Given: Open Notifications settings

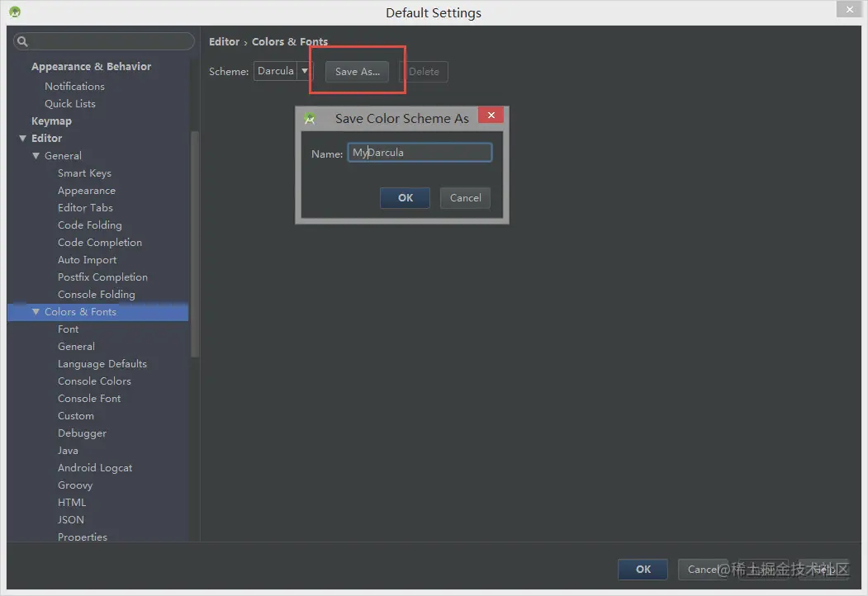Looking at the screenshot, I should point(74,87).
